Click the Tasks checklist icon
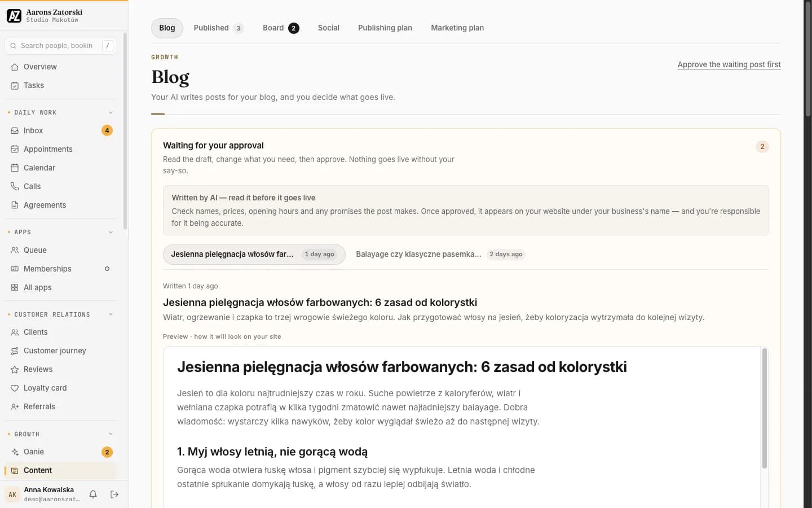The width and height of the screenshot is (812, 508). click(x=15, y=85)
